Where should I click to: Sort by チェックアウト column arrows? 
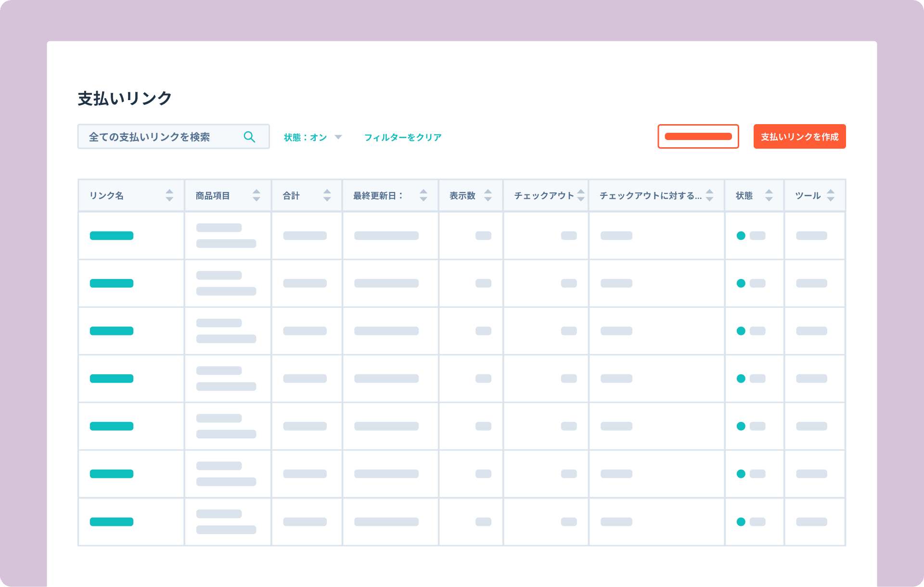pyautogui.click(x=581, y=195)
